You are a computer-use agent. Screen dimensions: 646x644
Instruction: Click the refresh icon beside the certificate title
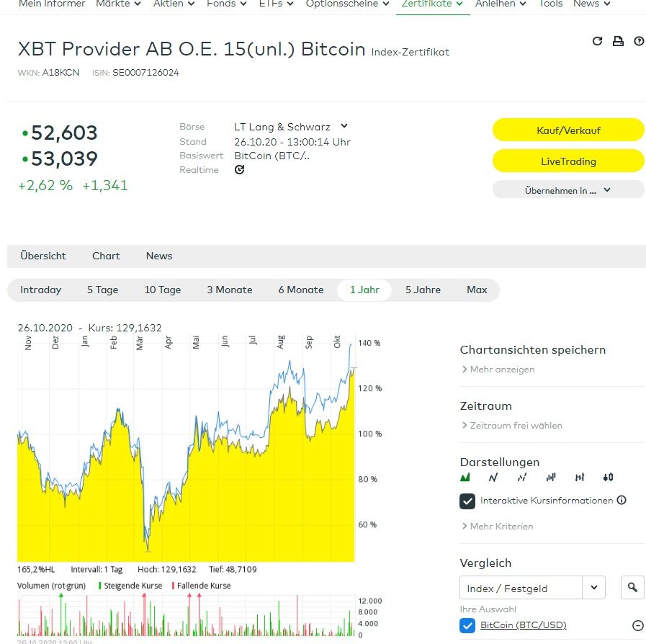click(x=597, y=41)
